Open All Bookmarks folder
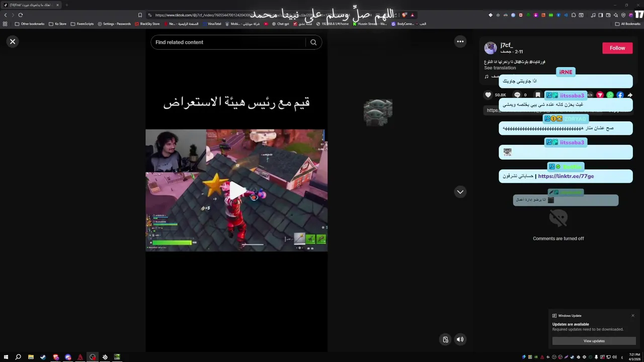The width and height of the screenshot is (644, 362). pos(628,24)
